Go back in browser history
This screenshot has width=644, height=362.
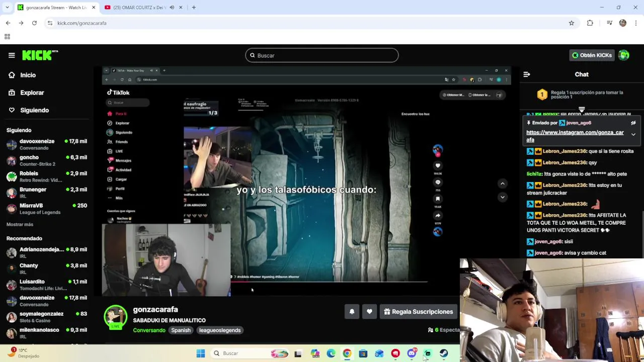point(8,23)
